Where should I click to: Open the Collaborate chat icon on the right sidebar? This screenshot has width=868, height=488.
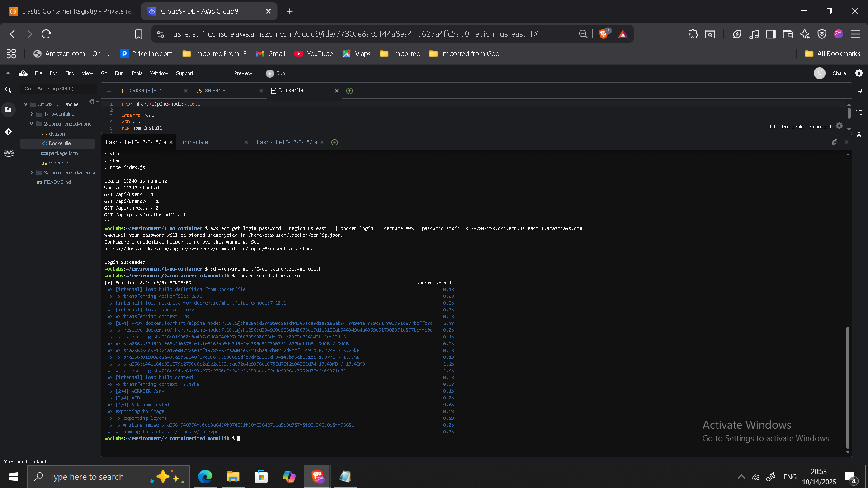[x=859, y=91]
